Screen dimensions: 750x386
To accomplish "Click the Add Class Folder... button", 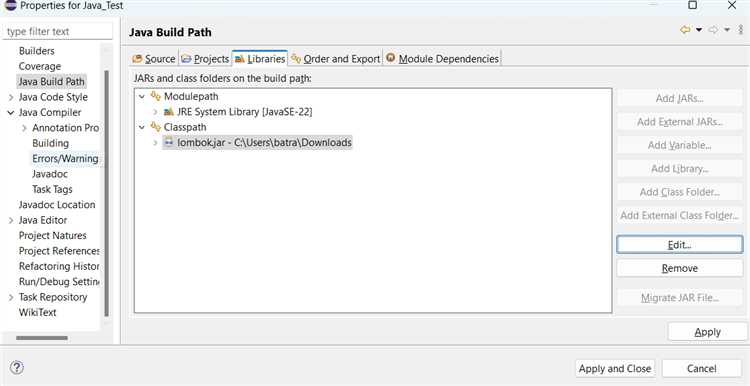I will pos(679,192).
